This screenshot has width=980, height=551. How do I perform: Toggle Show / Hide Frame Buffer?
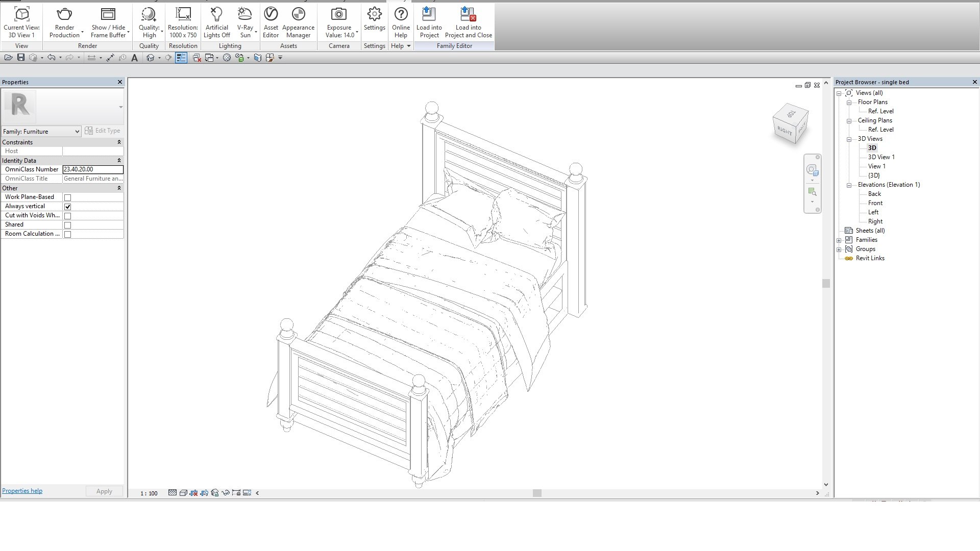click(108, 22)
